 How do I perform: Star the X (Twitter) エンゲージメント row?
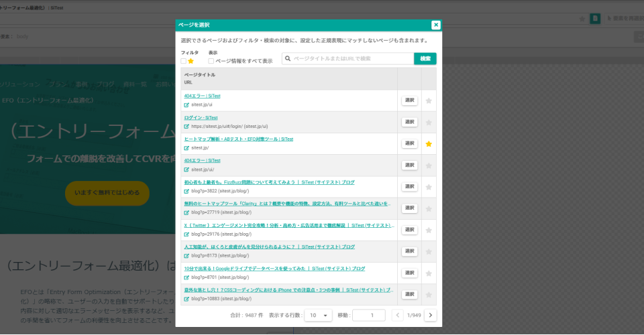(429, 230)
